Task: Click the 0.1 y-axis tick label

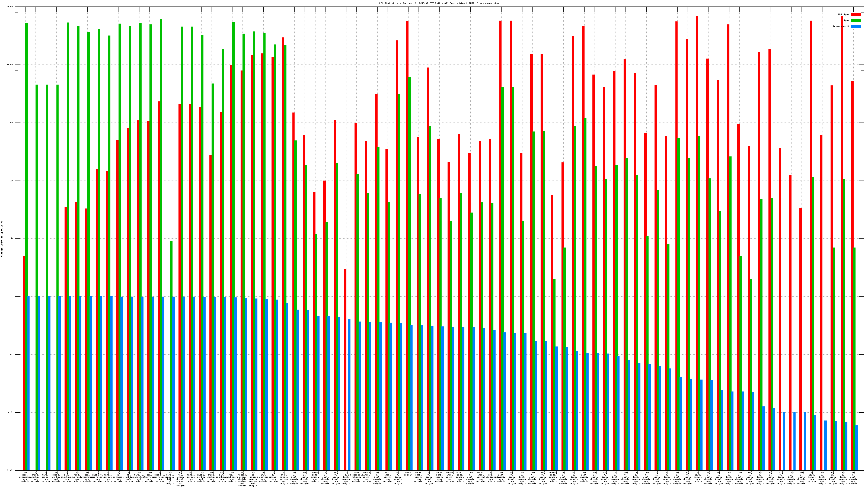Action: coord(12,355)
